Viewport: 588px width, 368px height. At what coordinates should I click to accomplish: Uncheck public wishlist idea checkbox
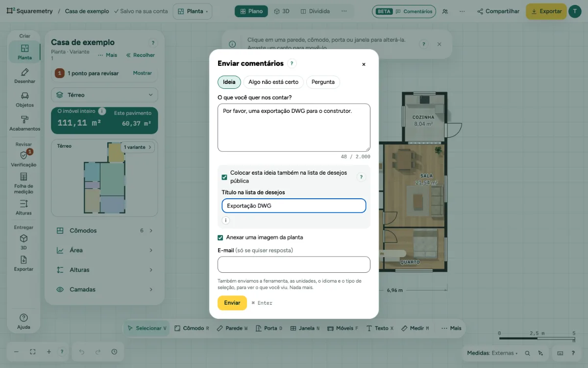click(224, 177)
